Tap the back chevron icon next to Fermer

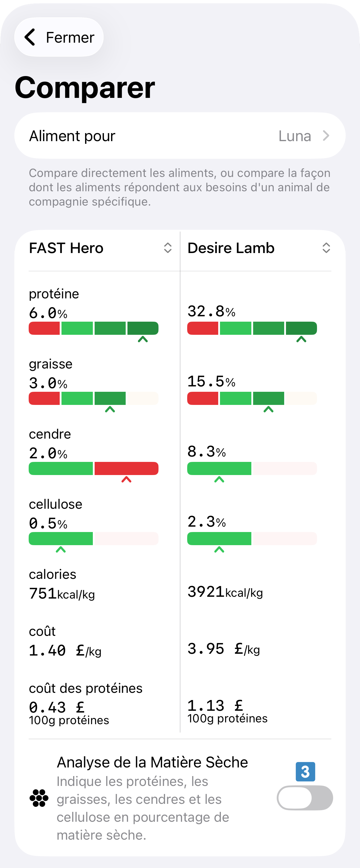coord(30,37)
